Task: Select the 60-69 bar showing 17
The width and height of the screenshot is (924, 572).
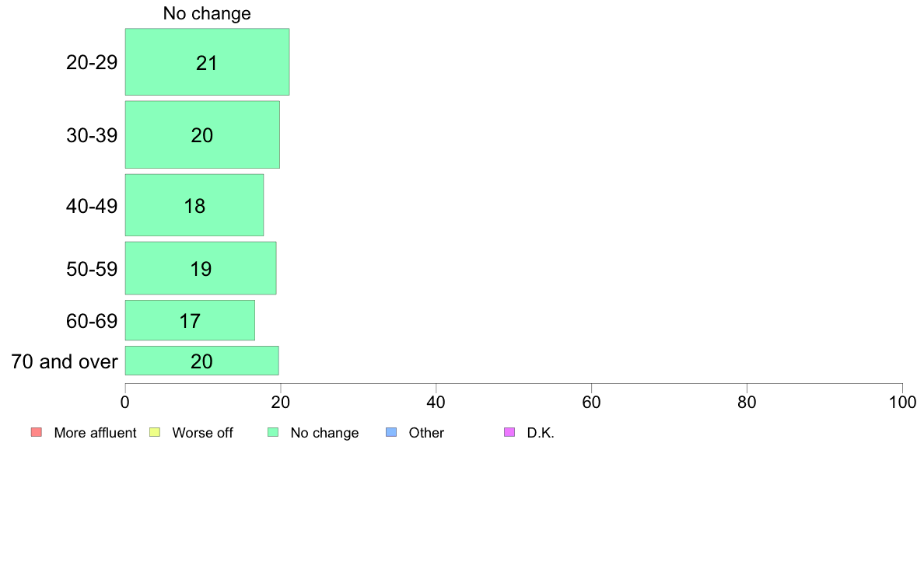Action: pos(190,320)
